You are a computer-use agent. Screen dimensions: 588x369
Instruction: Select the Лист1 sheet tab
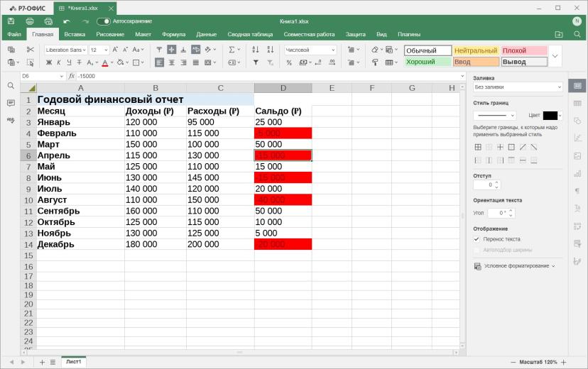pyautogui.click(x=74, y=362)
